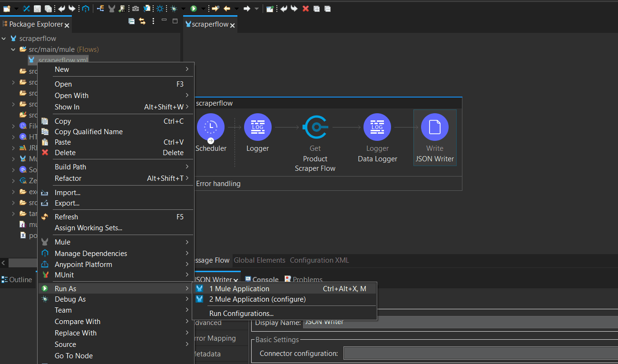The image size is (618, 364).
Task: Click Collapse All in Package Explorer
Action: click(131, 21)
